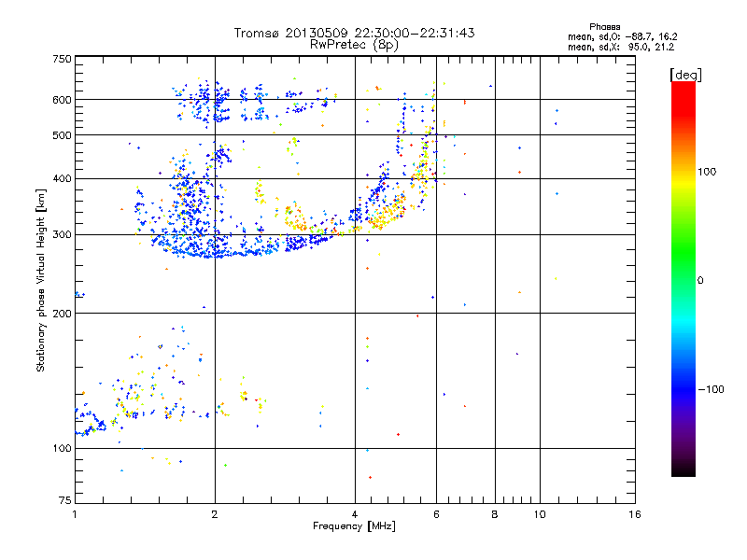Click the 600 tick label on the height axis
The width and height of the screenshot is (747, 560).
62,100
